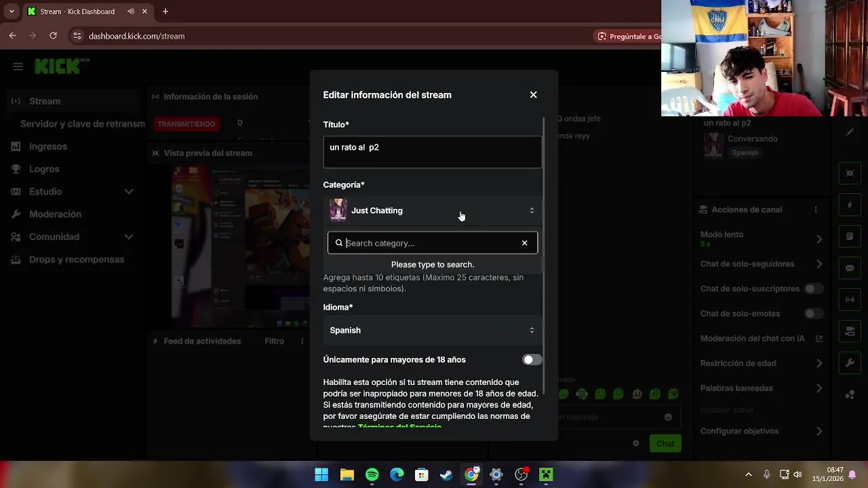Open the document notes icon in right sidebar
Image resolution: width=868 pixels, height=488 pixels.
click(x=850, y=237)
